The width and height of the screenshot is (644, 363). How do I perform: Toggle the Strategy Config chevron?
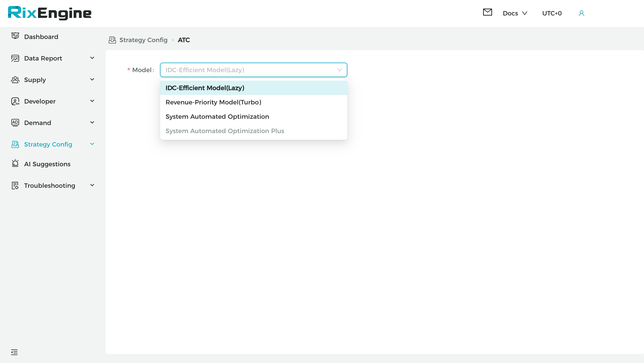(x=92, y=144)
